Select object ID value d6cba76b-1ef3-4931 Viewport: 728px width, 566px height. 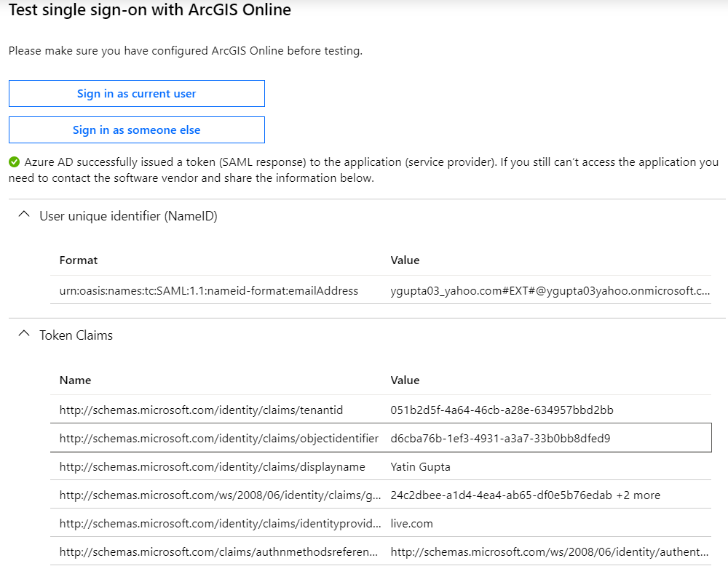(x=501, y=439)
